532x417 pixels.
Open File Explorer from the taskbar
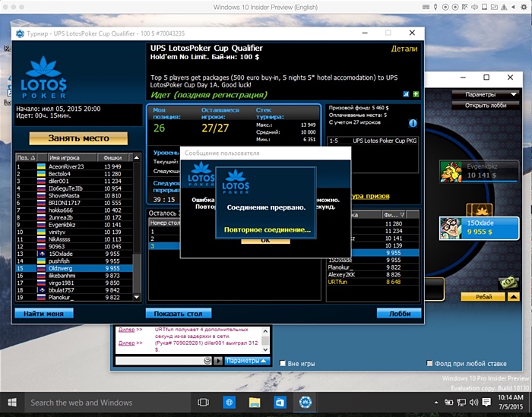click(x=255, y=403)
